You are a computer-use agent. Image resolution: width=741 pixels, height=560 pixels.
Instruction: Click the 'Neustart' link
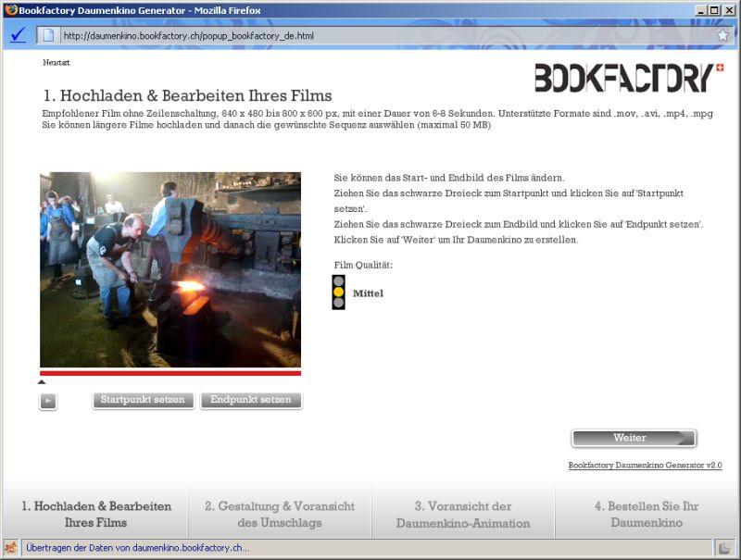57,62
